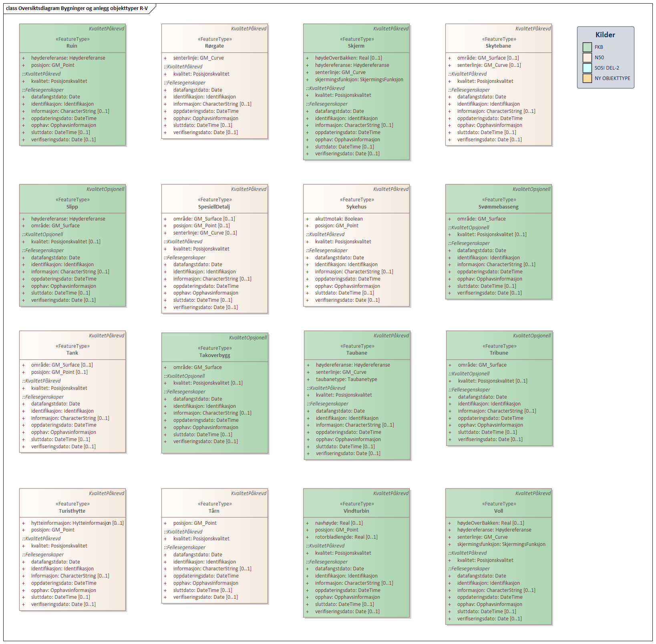Click høydereferanse attribute in Ruin
Viewport: 656px width, 644px height.
[x=68, y=58]
